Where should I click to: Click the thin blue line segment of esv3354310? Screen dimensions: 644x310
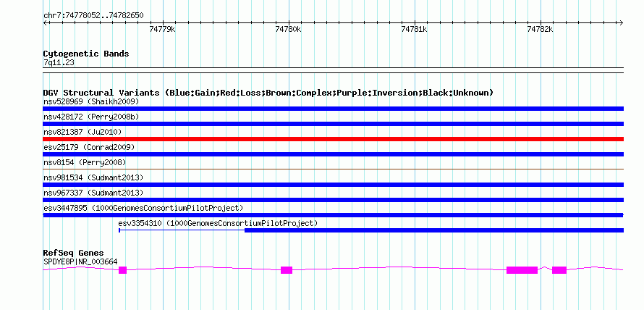point(182,230)
